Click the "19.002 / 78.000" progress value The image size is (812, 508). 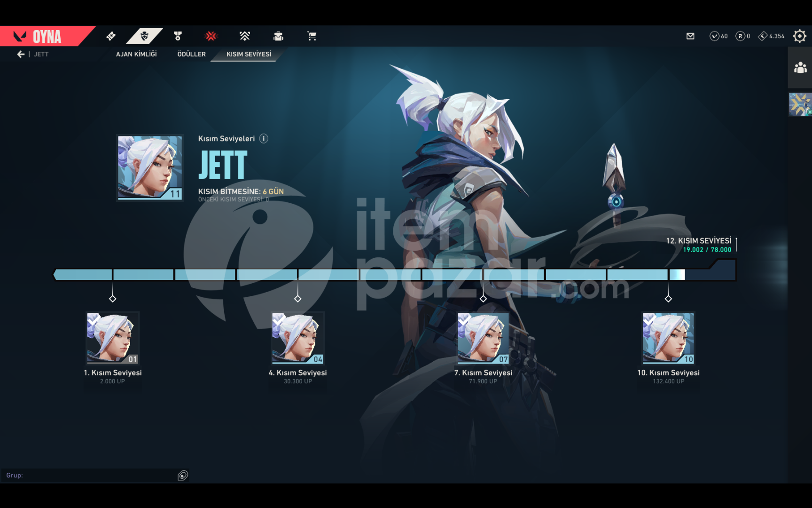[707, 250]
